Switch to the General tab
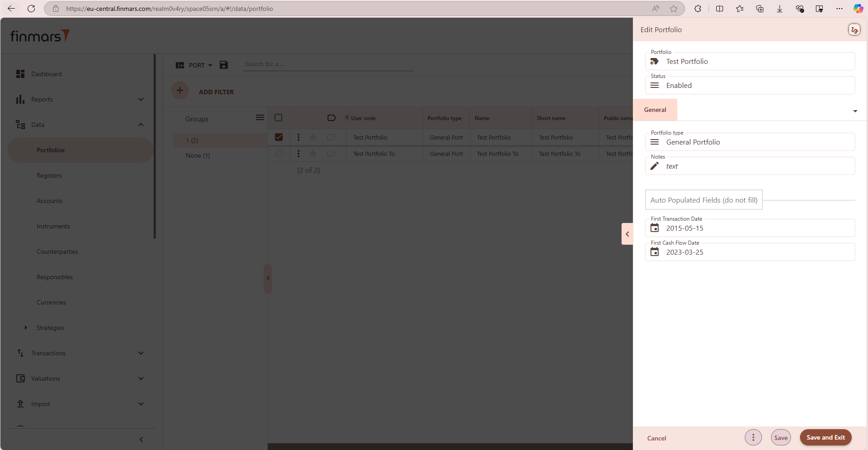Image resolution: width=868 pixels, height=450 pixels. coord(655,110)
